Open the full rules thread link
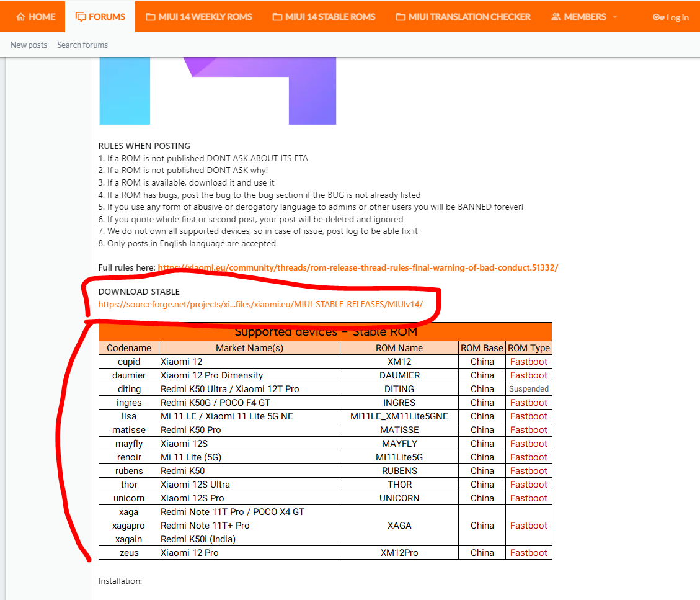The height and width of the screenshot is (600, 700). 358,267
